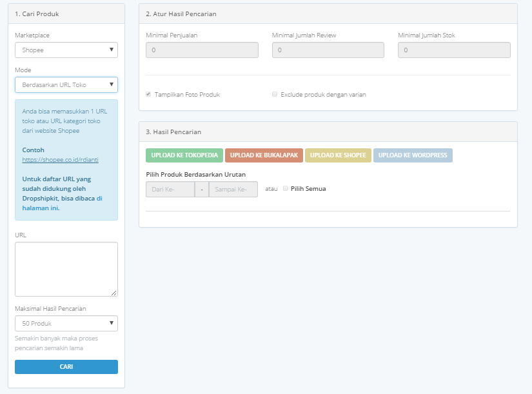The image size is (532, 394).
Task: Enable Exclude produk dengan varian checkbox
Action: pos(275,94)
